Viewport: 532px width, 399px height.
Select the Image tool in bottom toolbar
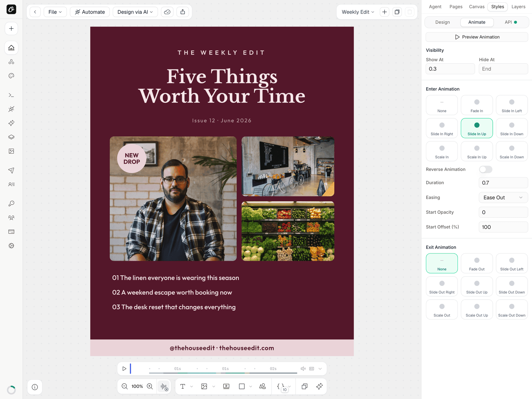(204, 386)
